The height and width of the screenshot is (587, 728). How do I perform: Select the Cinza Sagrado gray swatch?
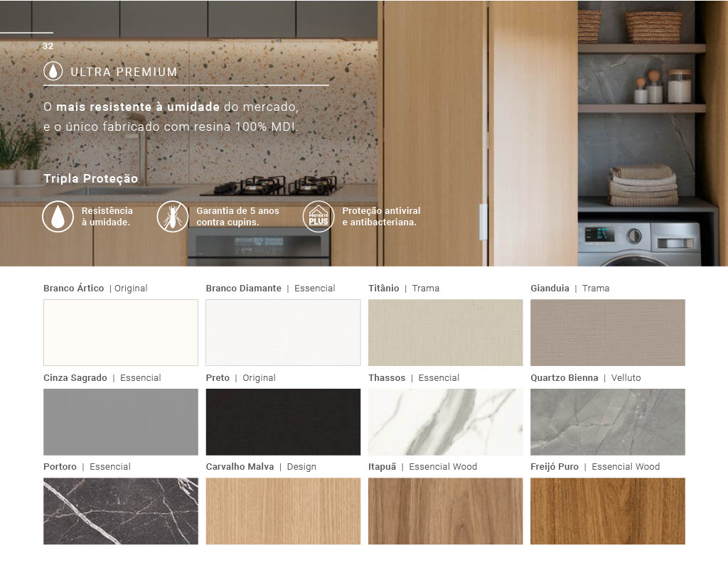(121, 422)
